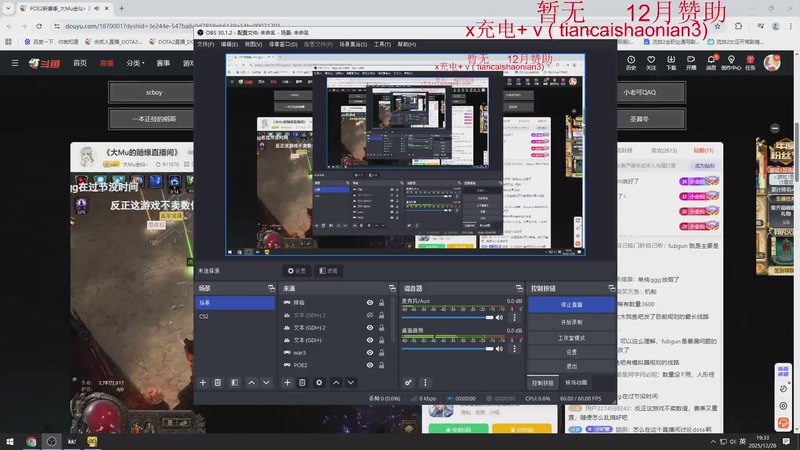Image resolution: width=800 pixels, height=450 pixels.
Task: Open 麦克风/Aux three-dot options menu
Action: click(x=514, y=317)
